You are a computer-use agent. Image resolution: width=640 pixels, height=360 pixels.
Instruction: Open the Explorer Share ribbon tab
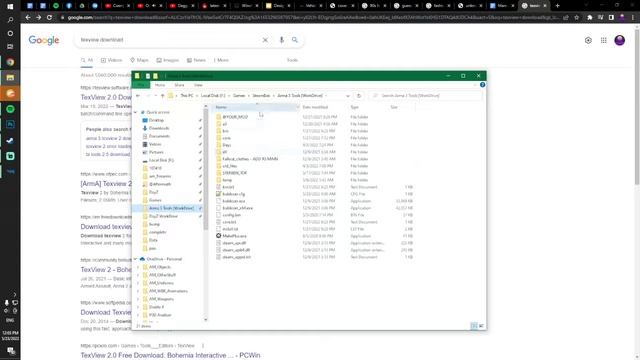(x=179, y=85)
